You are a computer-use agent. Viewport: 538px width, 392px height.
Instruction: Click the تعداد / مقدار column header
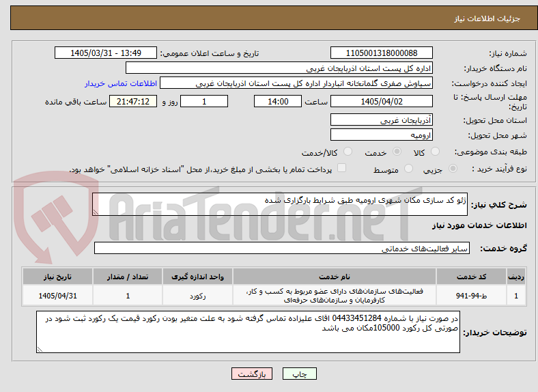(x=128, y=277)
